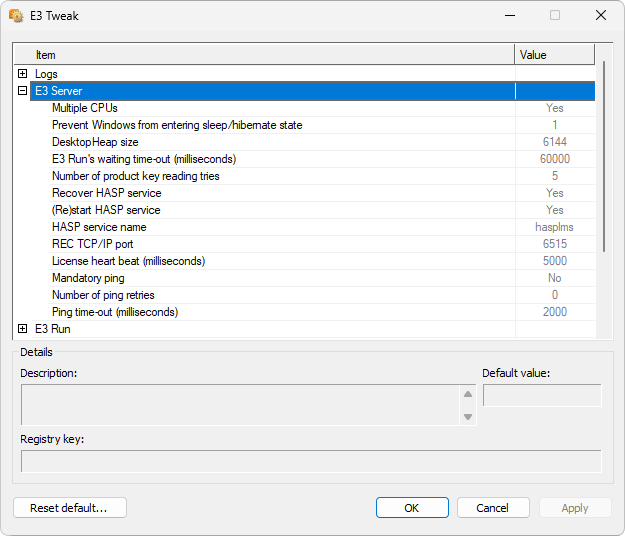Collapse the E3 Server tree node
The height and width of the screenshot is (536, 625).
[22, 91]
